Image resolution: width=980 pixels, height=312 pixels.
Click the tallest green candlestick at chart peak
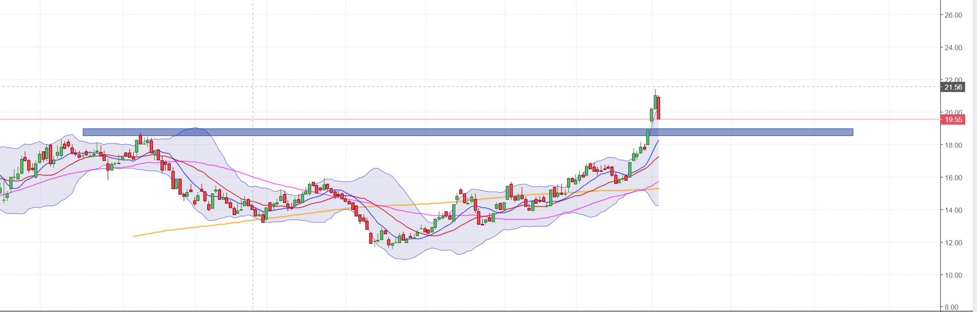tap(655, 102)
